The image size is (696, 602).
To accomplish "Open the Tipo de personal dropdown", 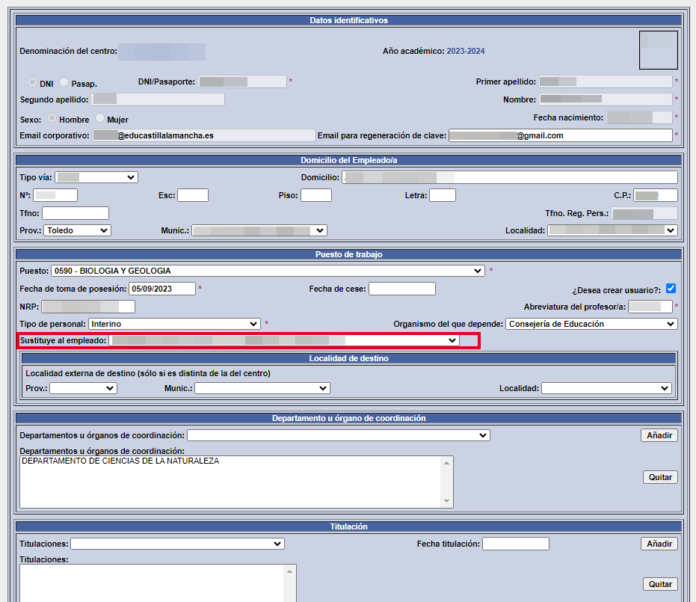I will pyautogui.click(x=174, y=324).
